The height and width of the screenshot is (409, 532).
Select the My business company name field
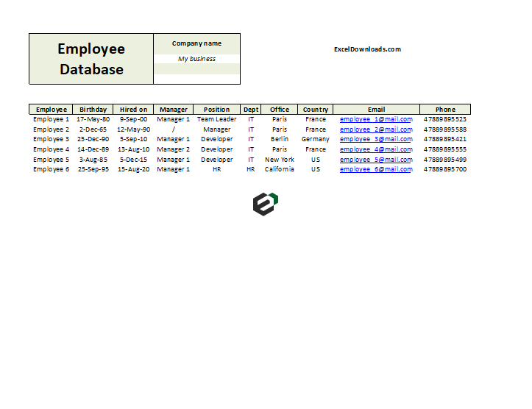tap(196, 59)
